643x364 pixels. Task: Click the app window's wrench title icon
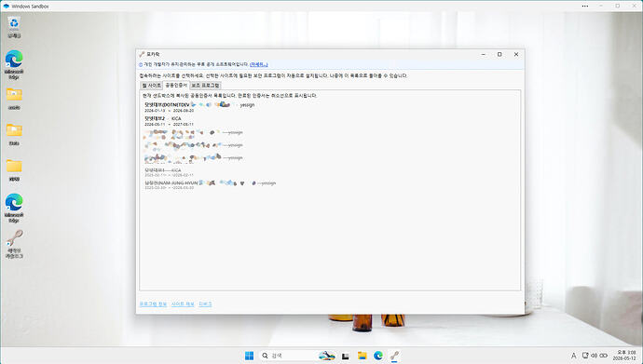pos(142,54)
